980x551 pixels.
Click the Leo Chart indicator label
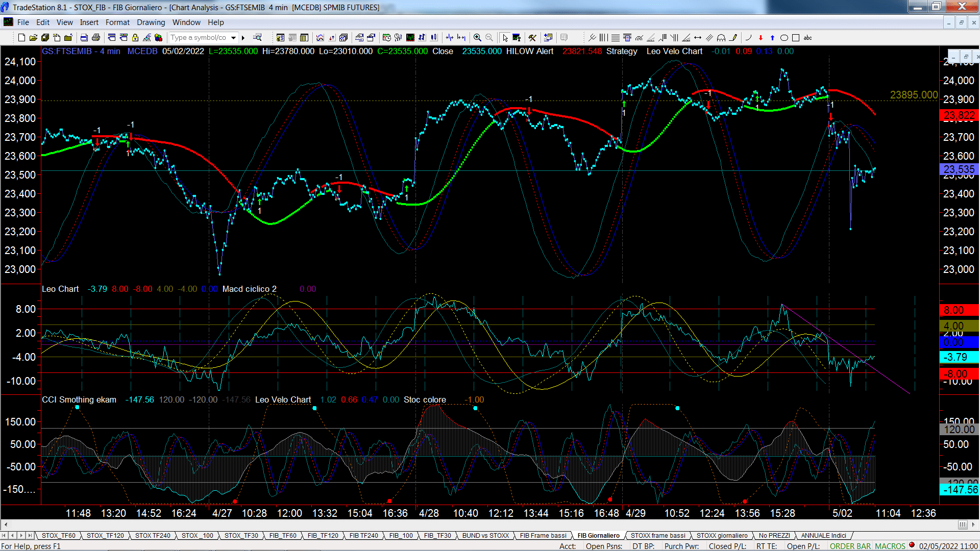(60, 289)
